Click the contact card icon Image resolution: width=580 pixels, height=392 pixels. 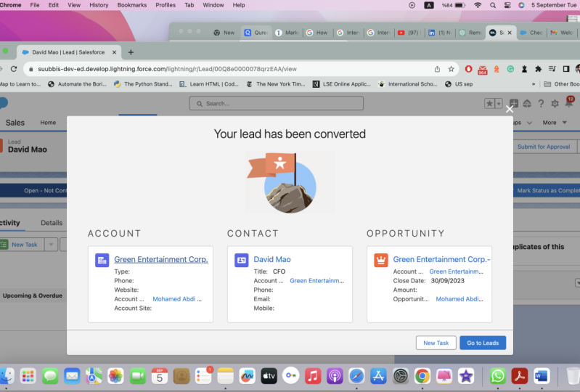coord(242,260)
